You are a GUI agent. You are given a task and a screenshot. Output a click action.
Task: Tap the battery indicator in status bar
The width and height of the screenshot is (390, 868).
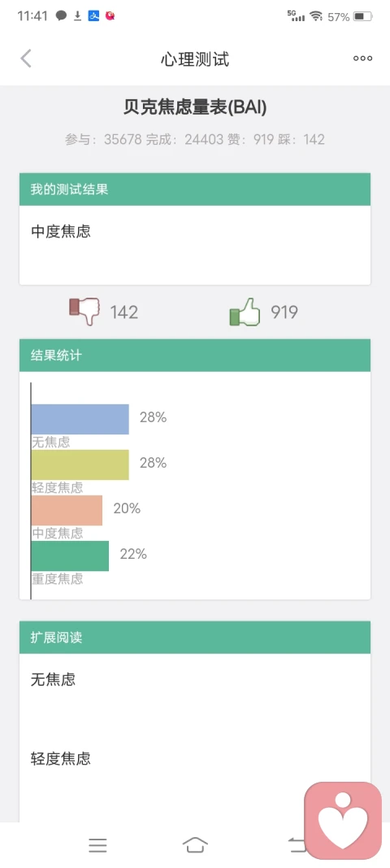(363, 16)
